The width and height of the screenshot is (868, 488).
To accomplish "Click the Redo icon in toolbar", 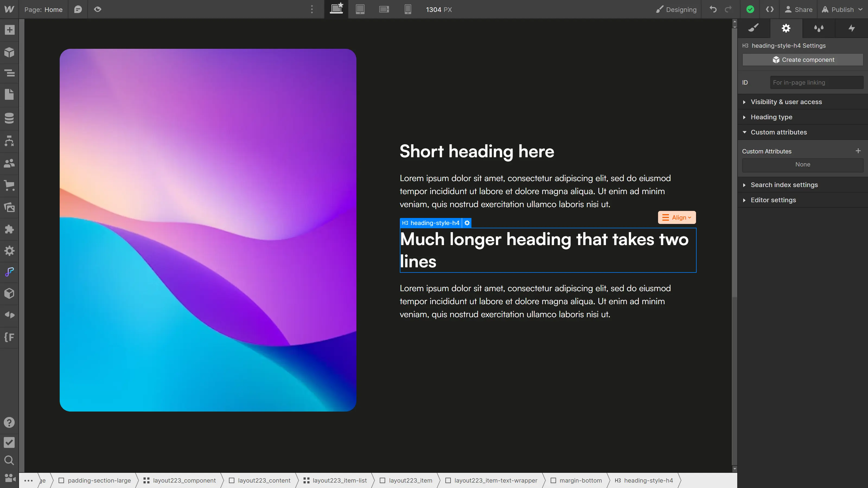I will pos(729,9).
